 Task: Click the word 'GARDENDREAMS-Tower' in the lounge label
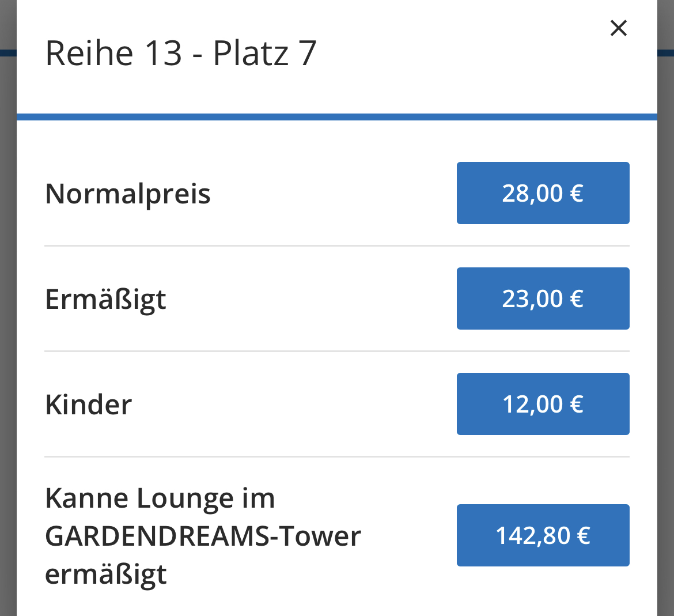click(203, 536)
